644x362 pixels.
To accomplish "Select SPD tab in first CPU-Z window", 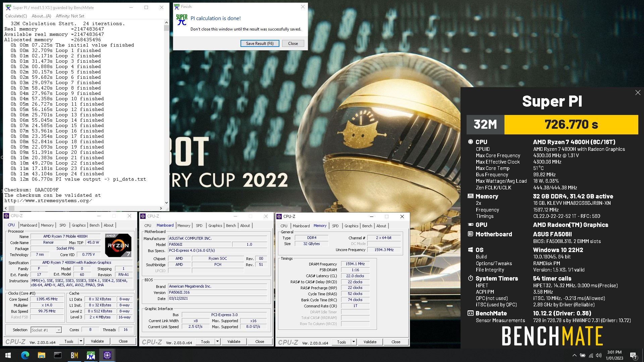I will [x=63, y=225].
